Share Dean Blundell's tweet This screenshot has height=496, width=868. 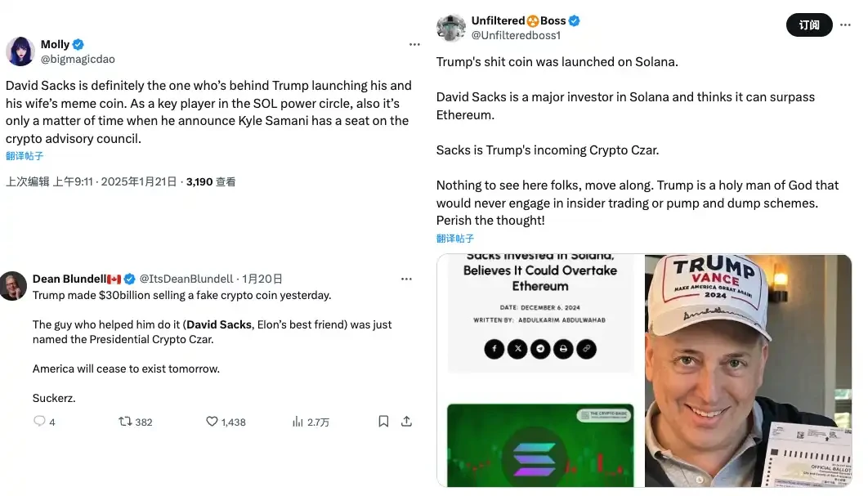pyautogui.click(x=406, y=421)
